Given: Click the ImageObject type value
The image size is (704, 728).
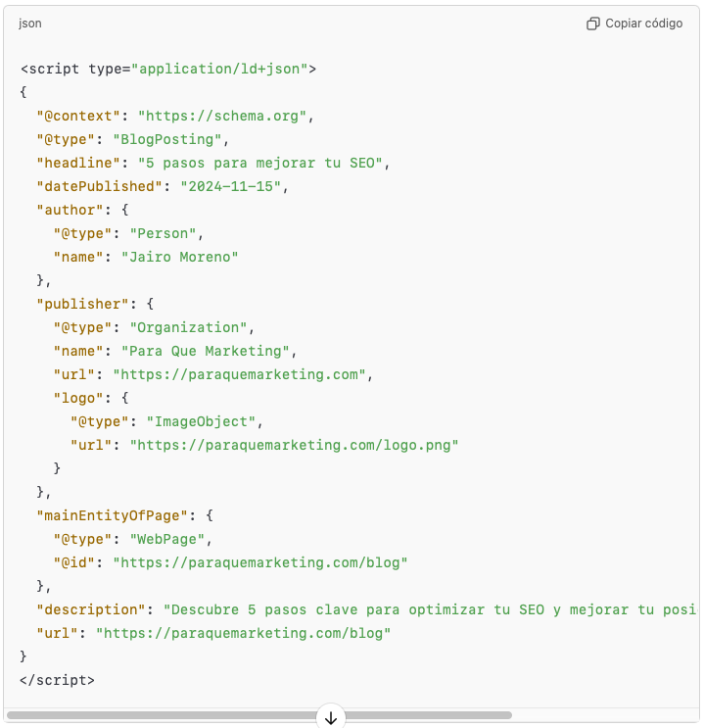Looking at the screenshot, I should click(201, 421).
